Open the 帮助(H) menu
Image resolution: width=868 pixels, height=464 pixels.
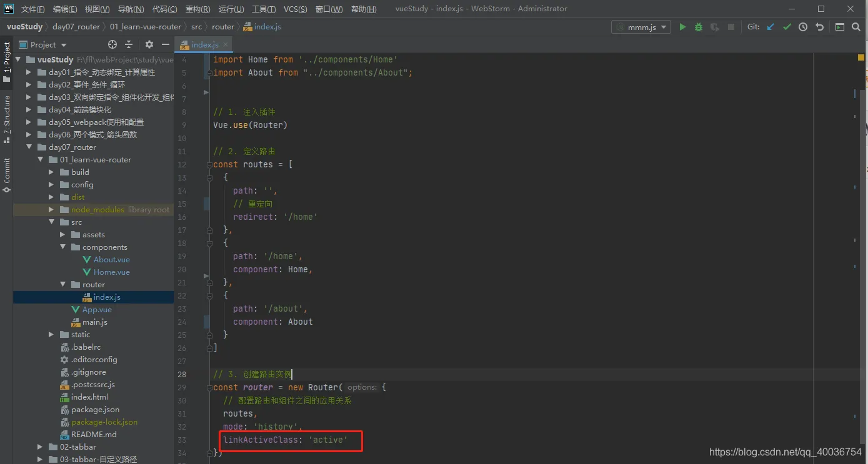point(364,9)
